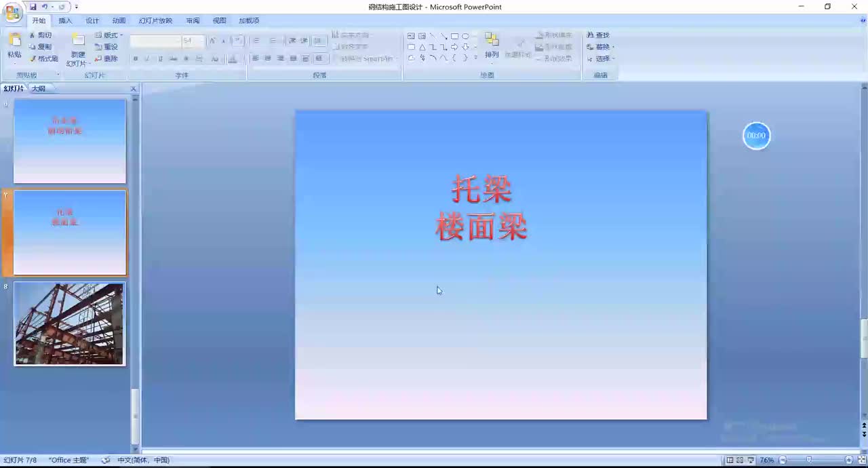Undo the last action

pos(44,7)
